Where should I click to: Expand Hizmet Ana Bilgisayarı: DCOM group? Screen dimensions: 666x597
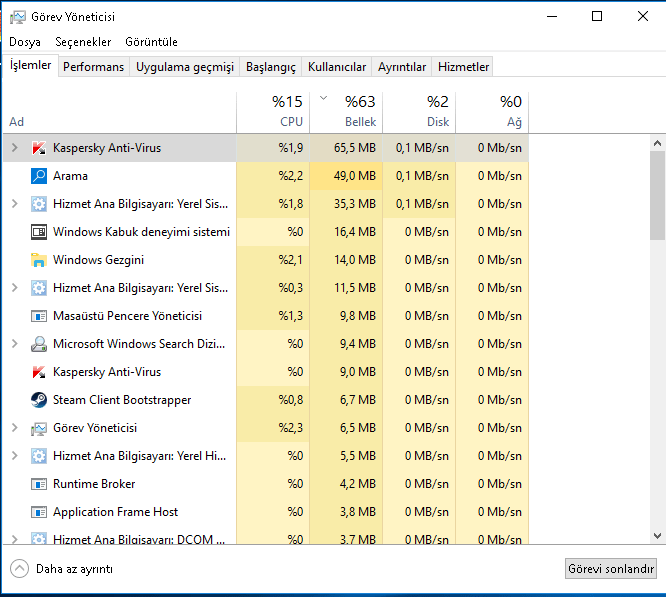[14, 539]
